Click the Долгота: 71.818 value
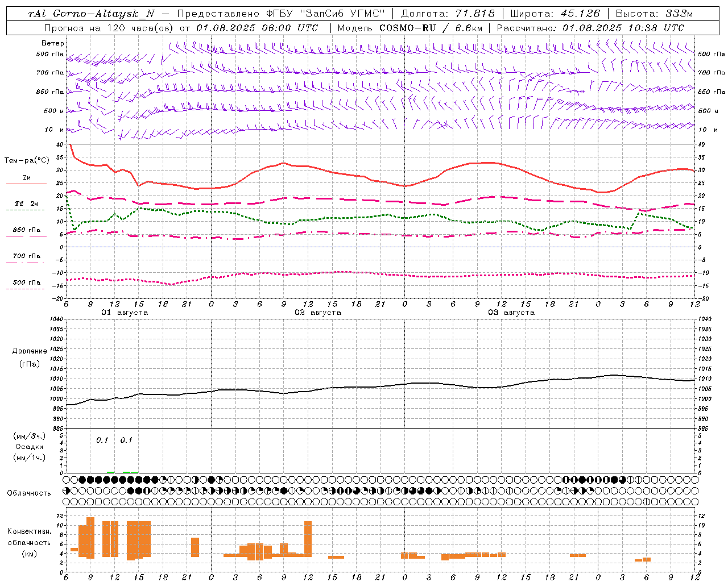The image size is (728, 582). pyautogui.click(x=448, y=14)
